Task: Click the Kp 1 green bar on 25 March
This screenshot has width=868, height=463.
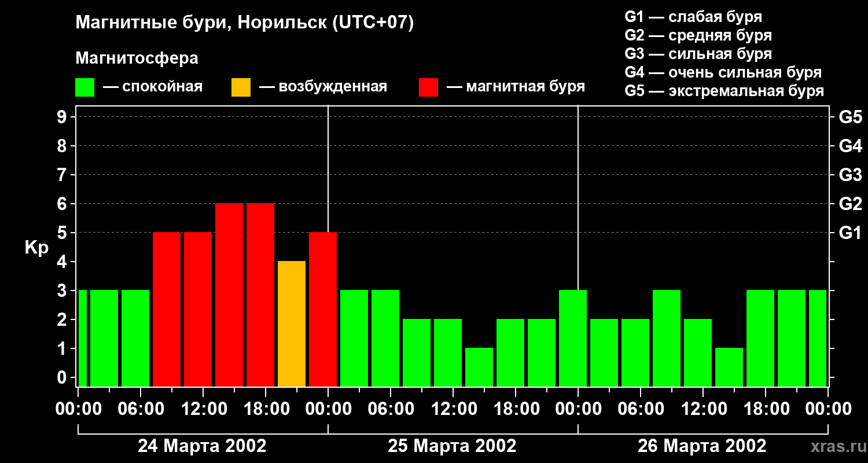Action: (x=479, y=367)
